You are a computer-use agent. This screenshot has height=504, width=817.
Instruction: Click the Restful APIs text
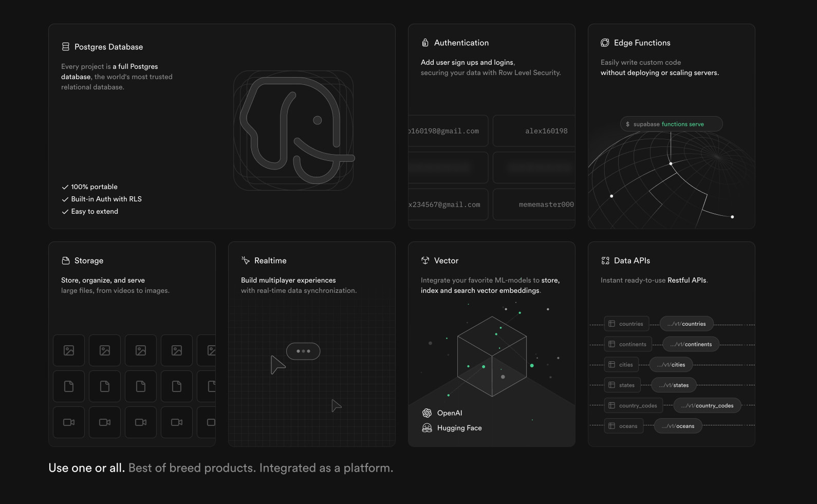point(687,280)
